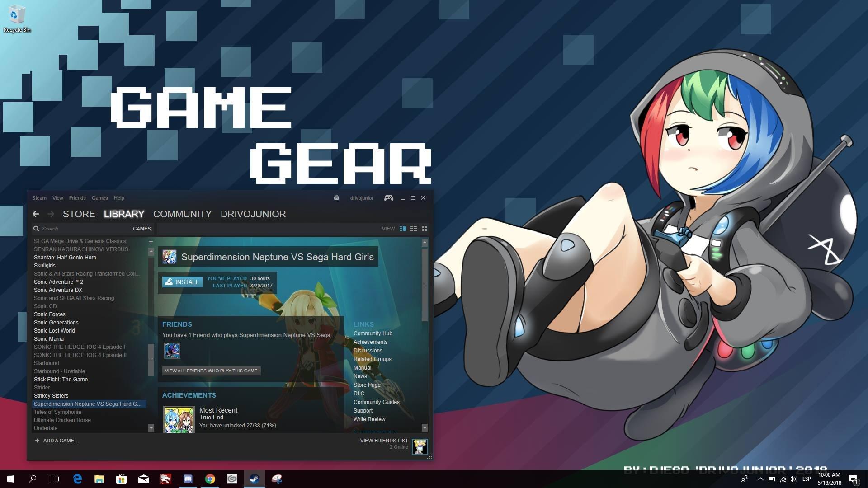This screenshot has width=868, height=488.
Task: Switch to list view mode
Action: pos(413,229)
